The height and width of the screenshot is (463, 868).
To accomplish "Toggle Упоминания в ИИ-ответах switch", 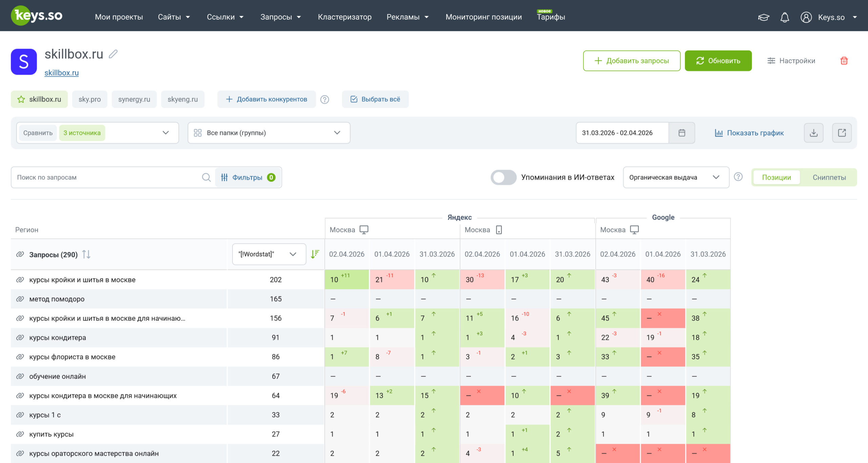I will tap(503, 177).
